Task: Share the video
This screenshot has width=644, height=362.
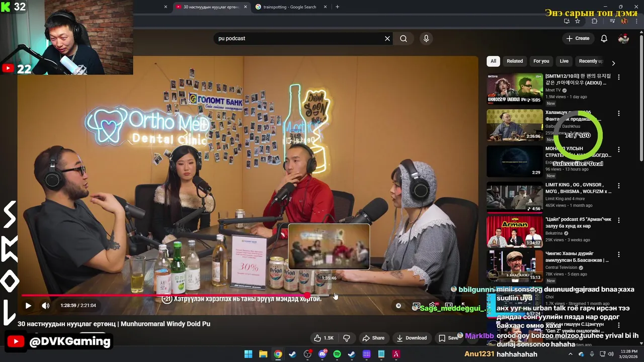Action: point(373,338)
